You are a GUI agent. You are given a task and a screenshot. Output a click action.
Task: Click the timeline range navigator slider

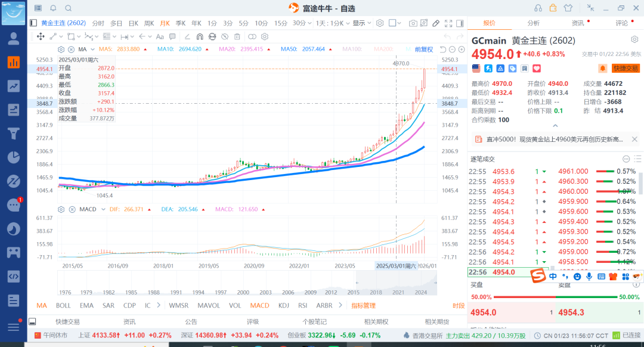[x=396, y=283]
